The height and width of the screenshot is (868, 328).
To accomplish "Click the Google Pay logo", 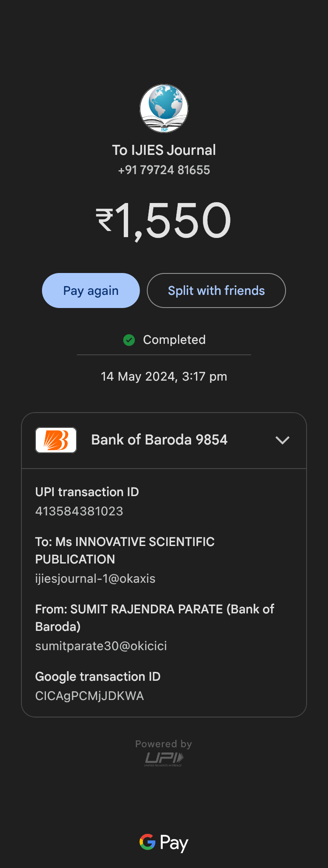I will coord(164,843).
